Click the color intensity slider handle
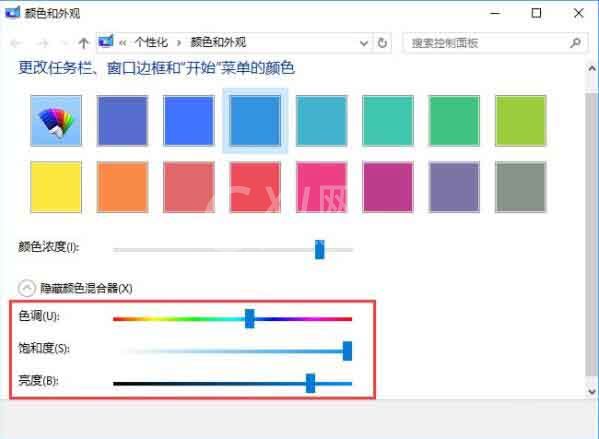The image size is (599, 439). (x=320, y=249)
